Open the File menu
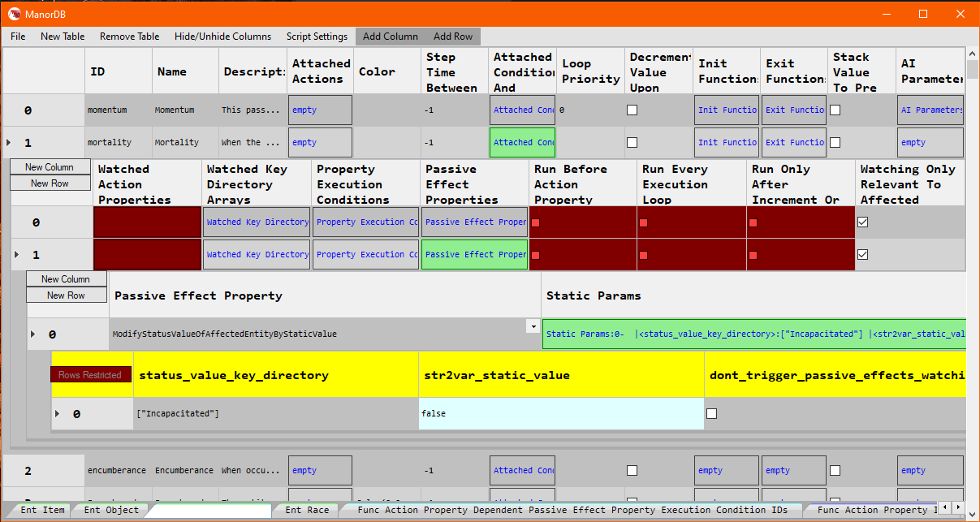The width and height of the screenshot is (980, 522). (x=18, y=37)
